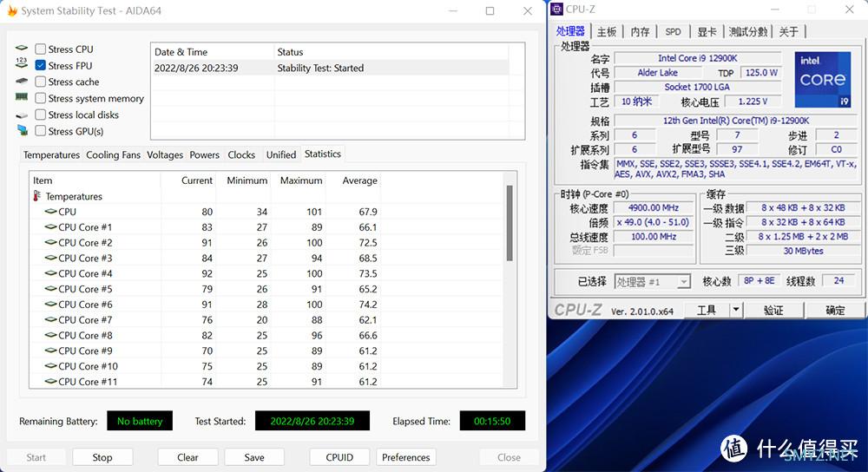Screen dimensions: 868x472
Task: Uncheck the Stress FPU checkbox
Action: click(x=41, y=65)
